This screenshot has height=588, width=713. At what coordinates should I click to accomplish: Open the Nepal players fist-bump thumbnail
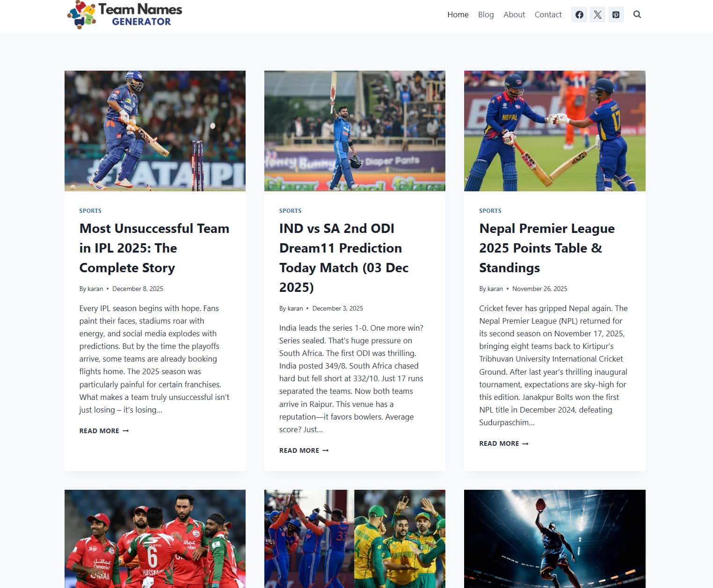pyautogui.click(x=555, y=131)
